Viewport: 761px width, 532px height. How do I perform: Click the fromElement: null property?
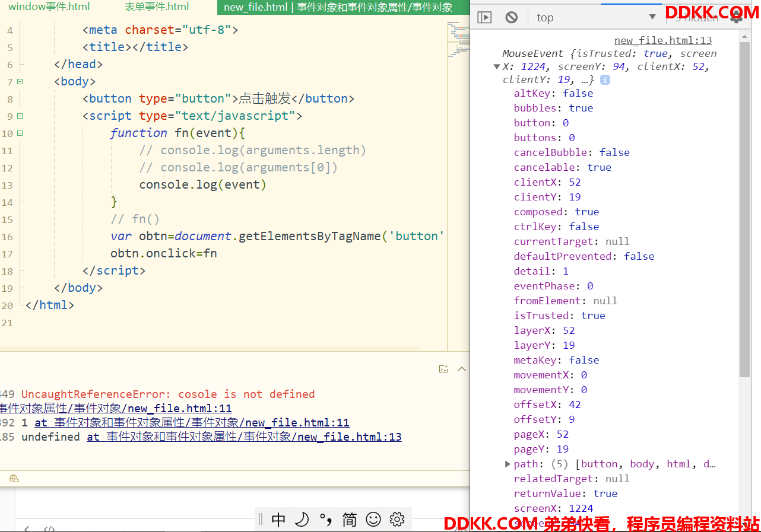point(566,301)
